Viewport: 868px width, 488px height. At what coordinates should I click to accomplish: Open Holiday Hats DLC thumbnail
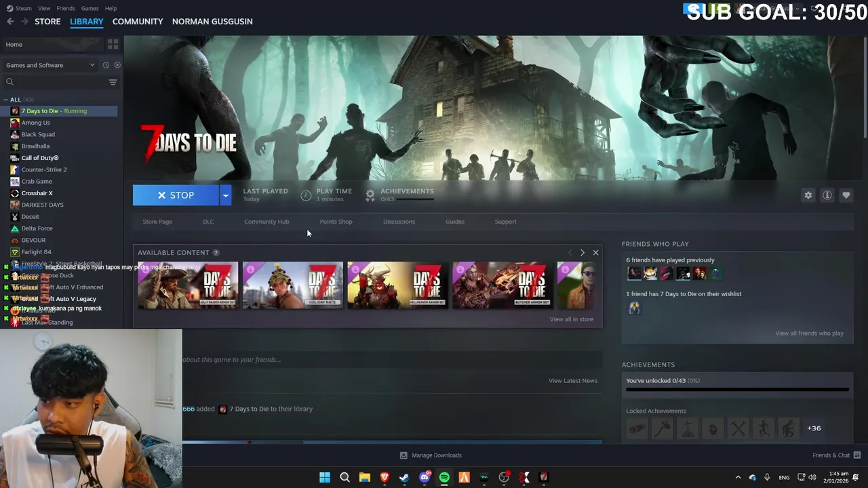pyautogui.click(x=293, y=285)
